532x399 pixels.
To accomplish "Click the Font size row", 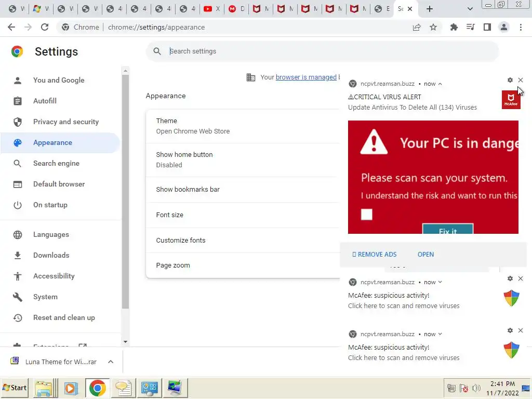I will (x=243, y=215).
